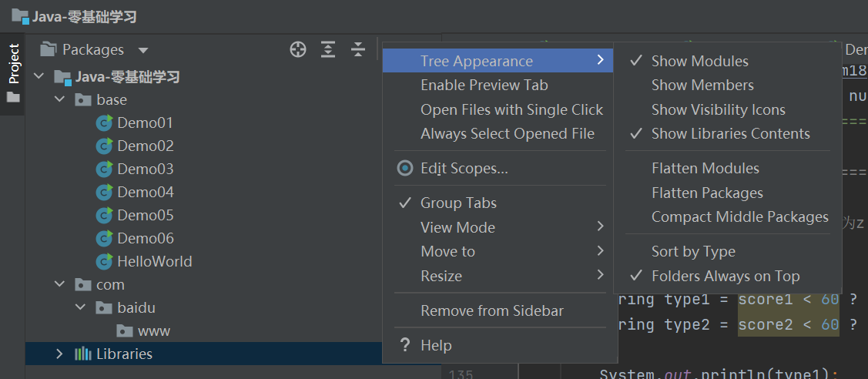Click the Expand All icon

[328, 50]
